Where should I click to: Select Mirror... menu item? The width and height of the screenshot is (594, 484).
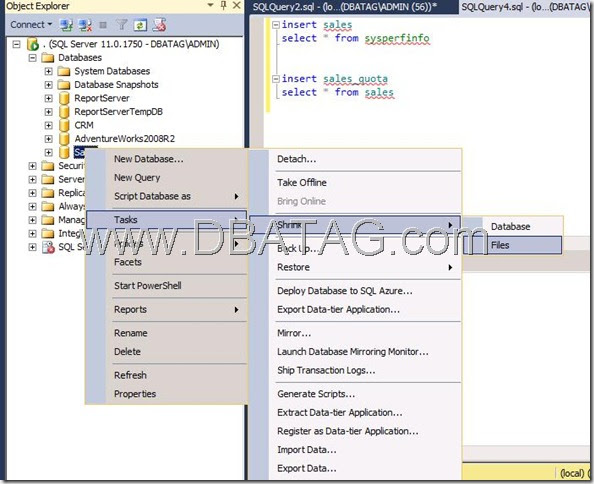pyautogui.click(x=355, y=333)
